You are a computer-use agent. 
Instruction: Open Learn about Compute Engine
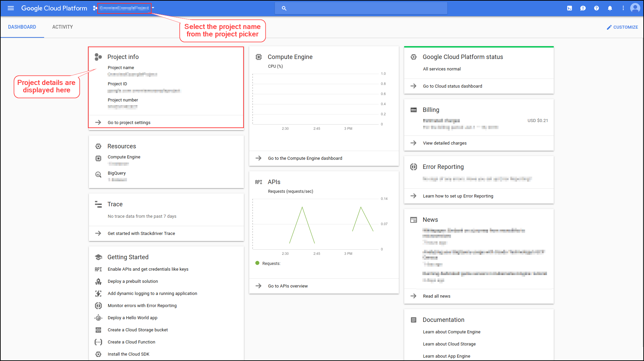(451, 332)
